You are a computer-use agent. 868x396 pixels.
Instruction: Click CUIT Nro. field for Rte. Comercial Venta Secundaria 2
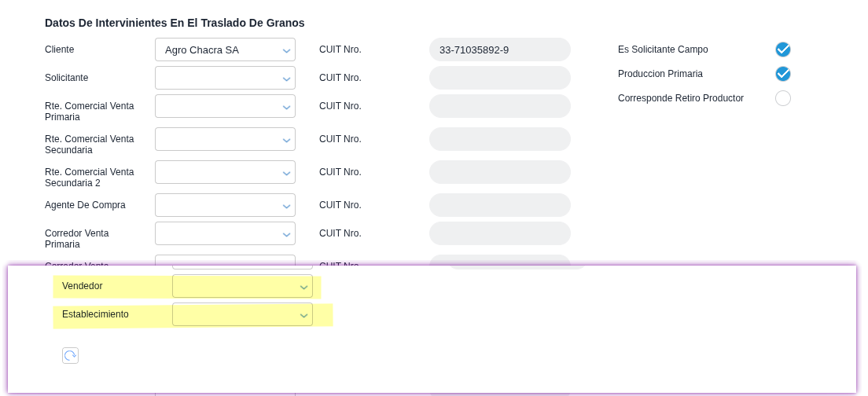[499, 172]
